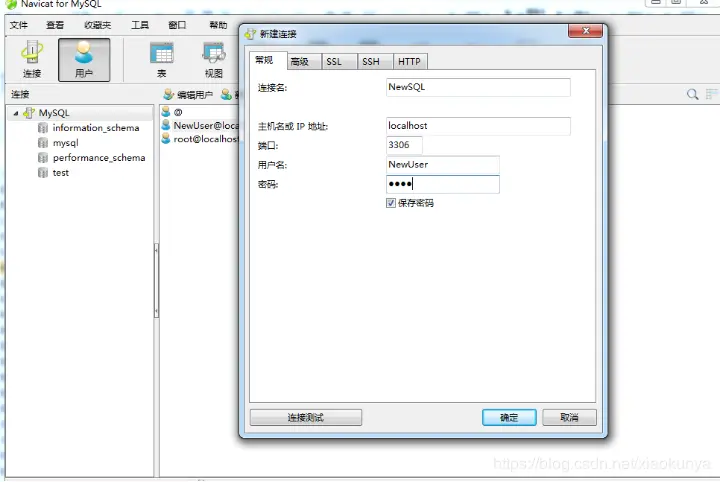Click the MySQL connection icon in tree
Image resolution: width=720 pixels, height=482 pixels.
tap(29, 112)
